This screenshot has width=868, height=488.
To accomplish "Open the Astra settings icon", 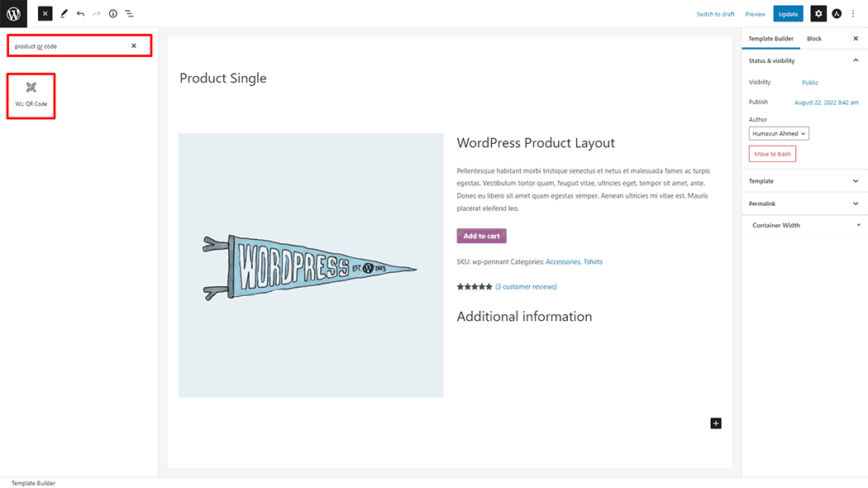I will coord(837,14).
